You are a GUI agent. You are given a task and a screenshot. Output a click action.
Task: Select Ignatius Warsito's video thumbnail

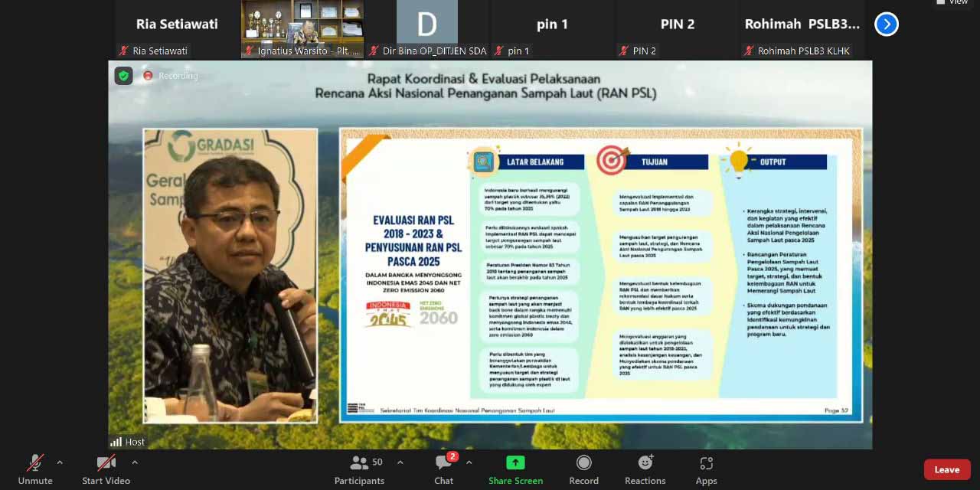tap(302, 29)
